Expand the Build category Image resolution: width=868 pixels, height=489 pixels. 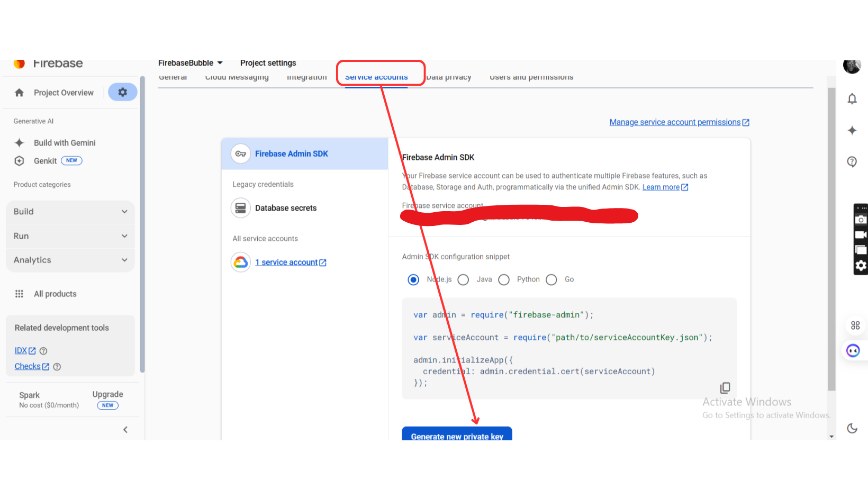coord(70,212)
